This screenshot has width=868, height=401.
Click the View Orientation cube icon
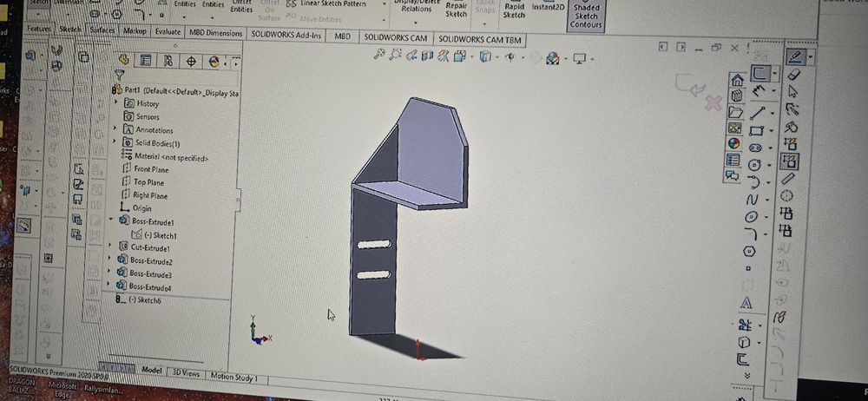point(459,56)
